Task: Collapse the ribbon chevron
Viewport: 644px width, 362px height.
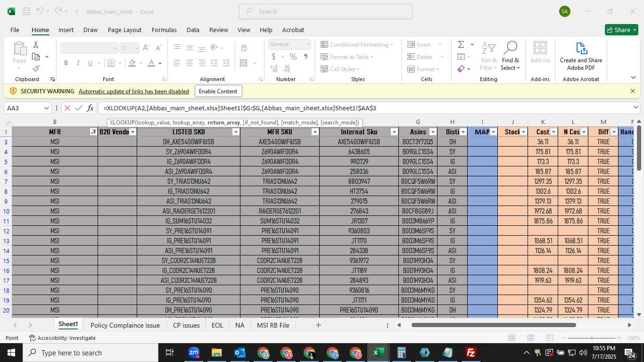Action: [633, 77]
